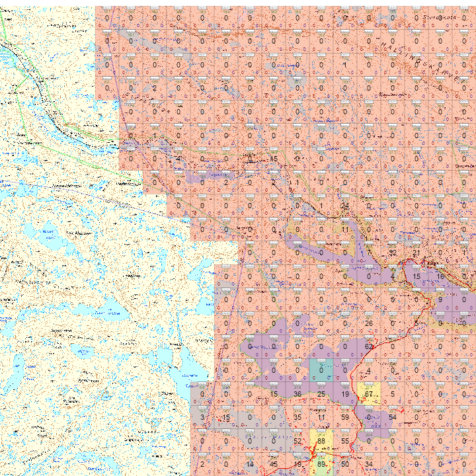This screenshot has height=476, width=476.
Task: Click the teal-colored grid cell
Action: point(321,370)
